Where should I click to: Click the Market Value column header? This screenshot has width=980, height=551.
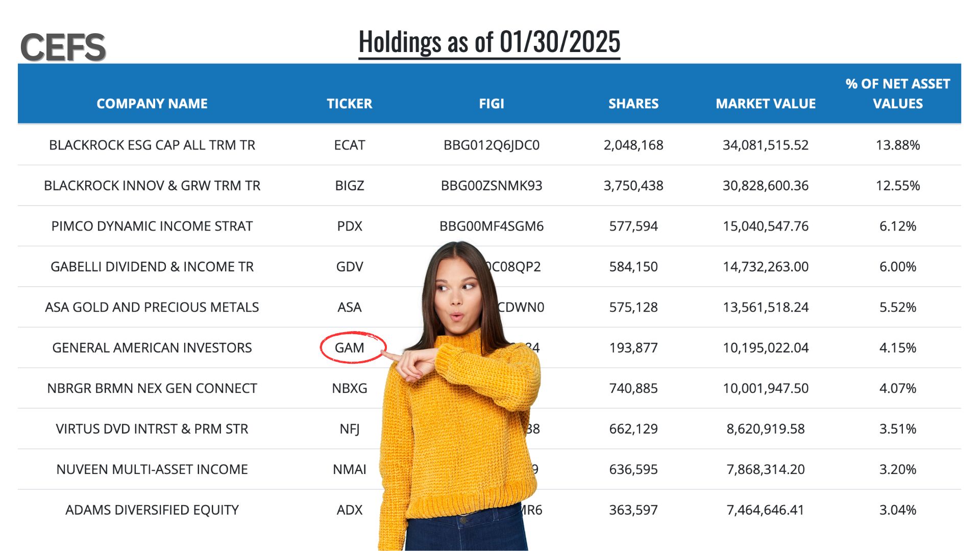point(766,104)
